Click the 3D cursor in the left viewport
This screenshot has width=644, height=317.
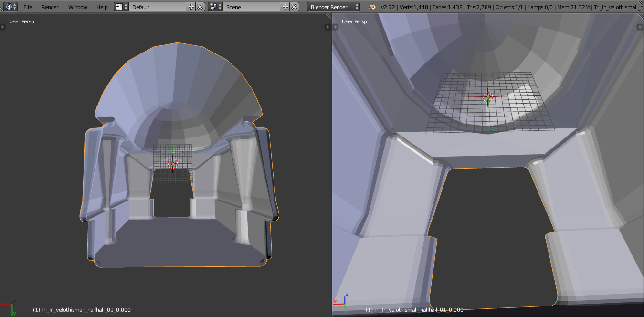click(173, 164)
